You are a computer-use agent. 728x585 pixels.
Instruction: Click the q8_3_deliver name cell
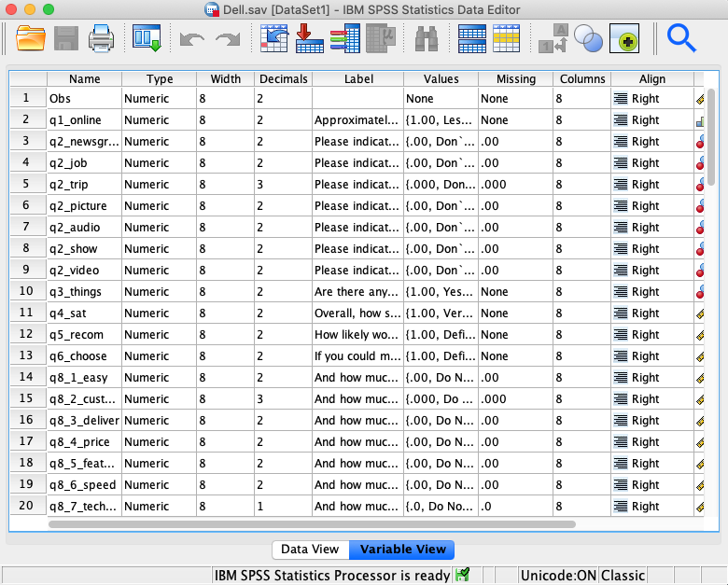(85, 420)
